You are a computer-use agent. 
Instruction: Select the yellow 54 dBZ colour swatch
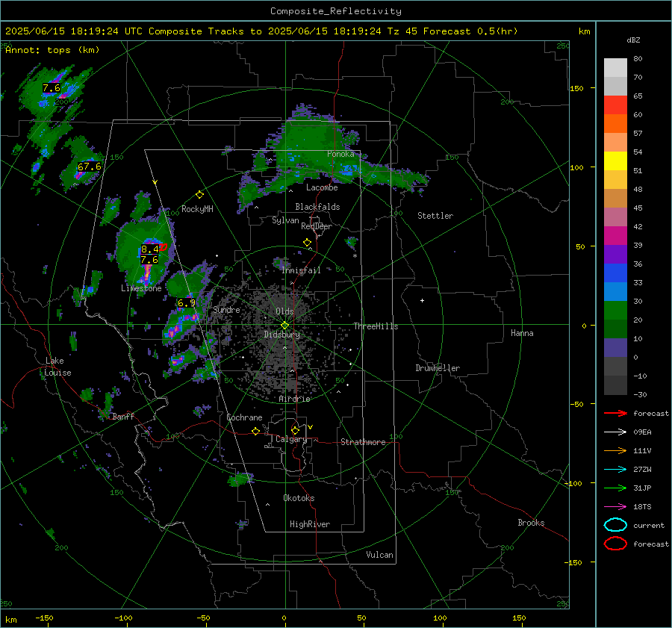pyautogui.click(x=615, y=161)
